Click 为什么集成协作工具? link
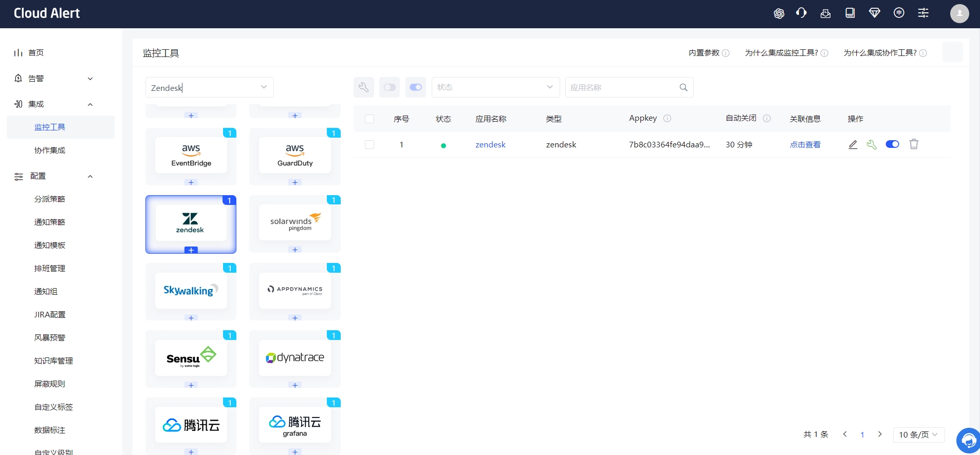 [x=880, y=53]
